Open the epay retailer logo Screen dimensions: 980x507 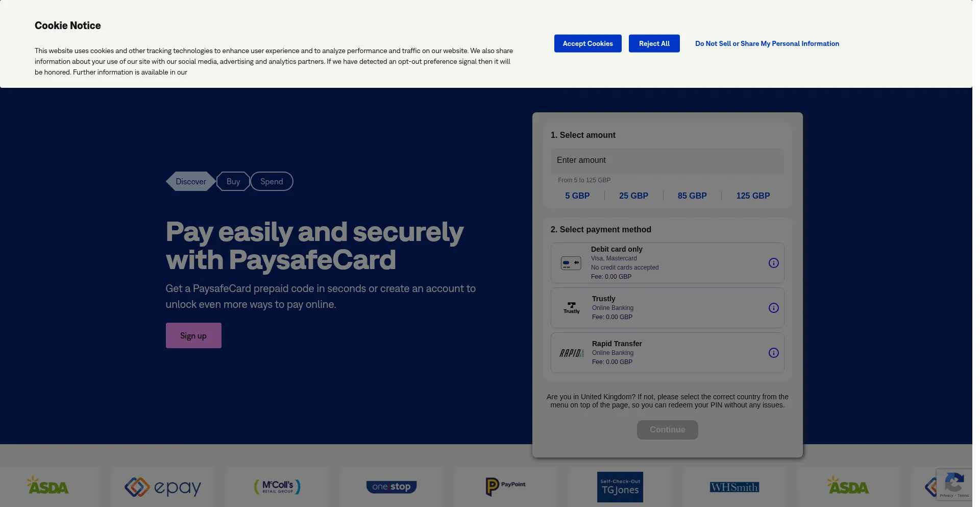click(163, 487)
